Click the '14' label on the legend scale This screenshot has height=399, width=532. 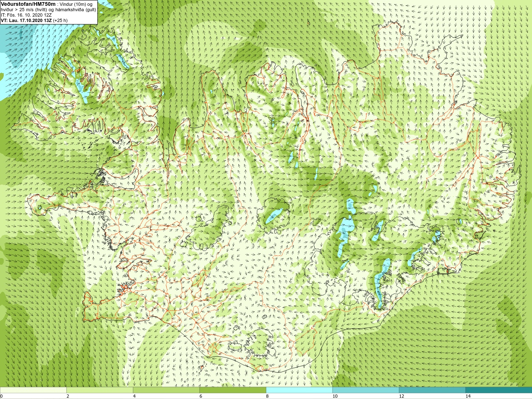coord(468,396)
